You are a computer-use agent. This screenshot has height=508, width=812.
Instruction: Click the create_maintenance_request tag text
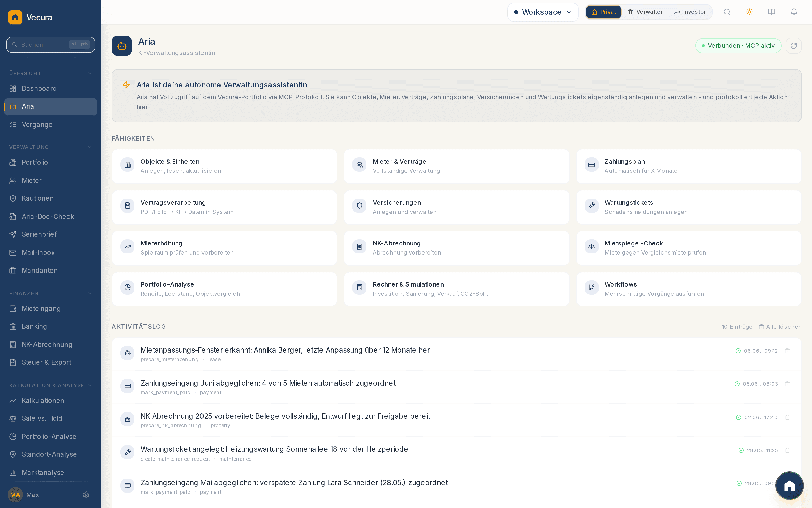[175, 459]
